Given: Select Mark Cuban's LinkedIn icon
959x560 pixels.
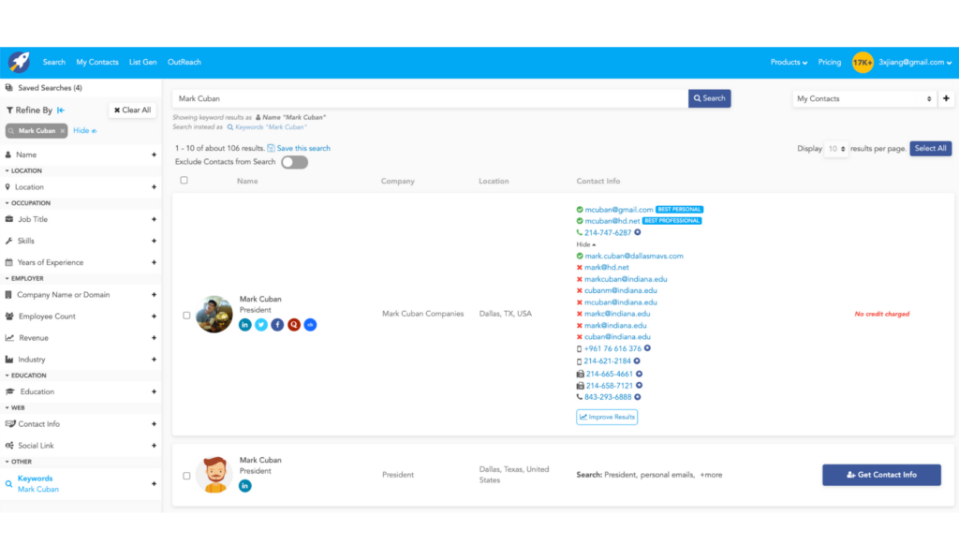Looking at the screenshot, I should pos(244,324).
